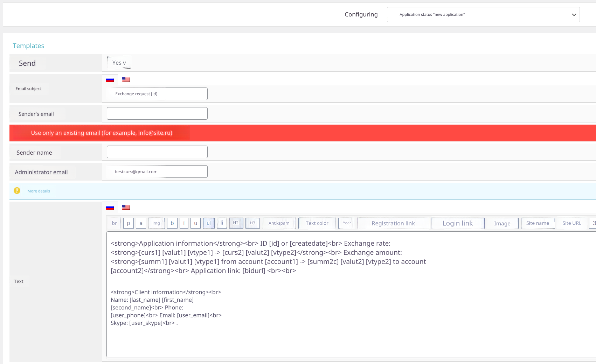
Task: Select Russian flag above text editor
Action: 110,208
